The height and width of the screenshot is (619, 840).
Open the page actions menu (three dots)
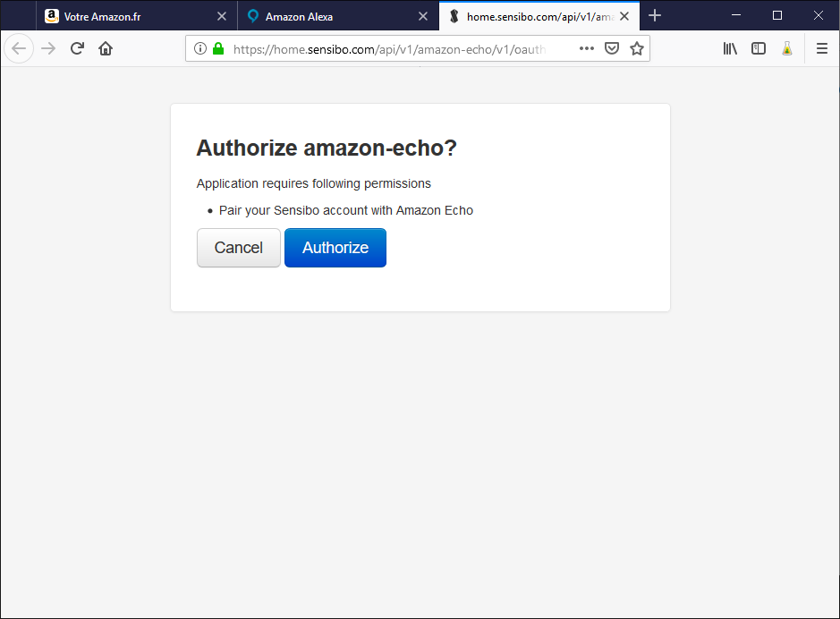587,48
